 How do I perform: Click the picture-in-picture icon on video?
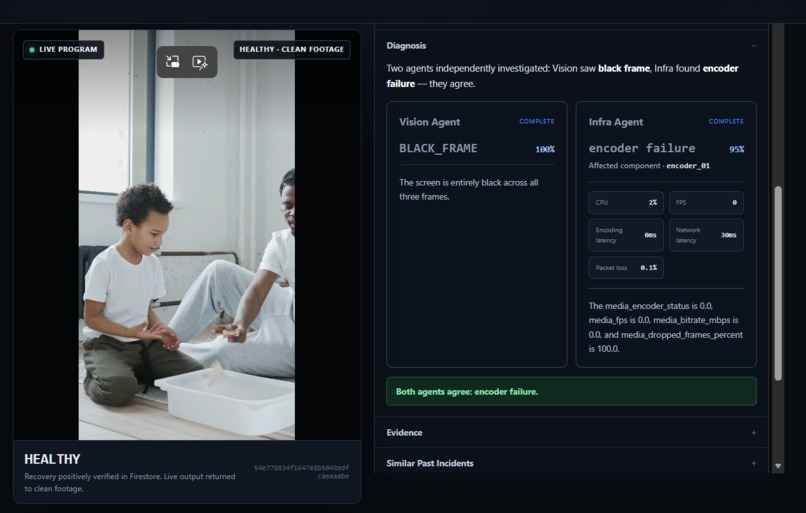[x=173, y=62]
